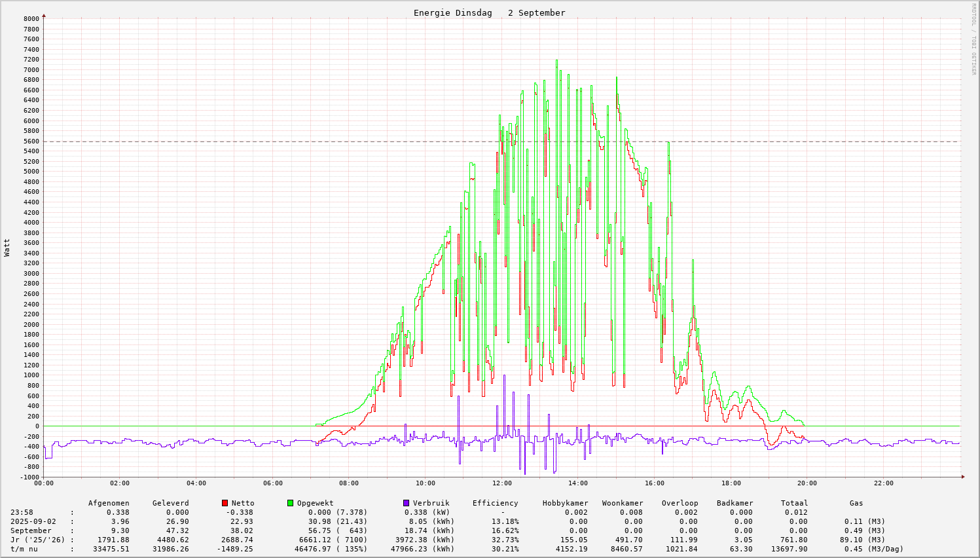The height and width of the screenshot is (558, 980).
Task: Click the Gas column header
Action: click(x=856, y=503)
